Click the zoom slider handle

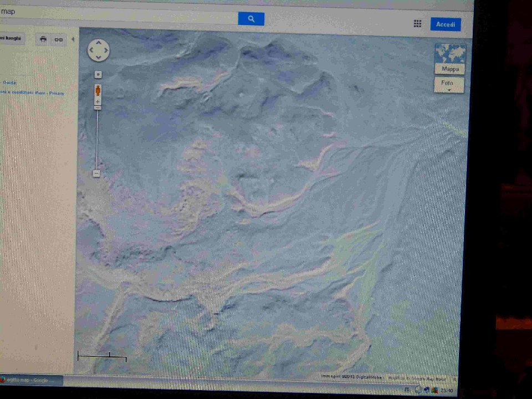click(x=98, y=108)
